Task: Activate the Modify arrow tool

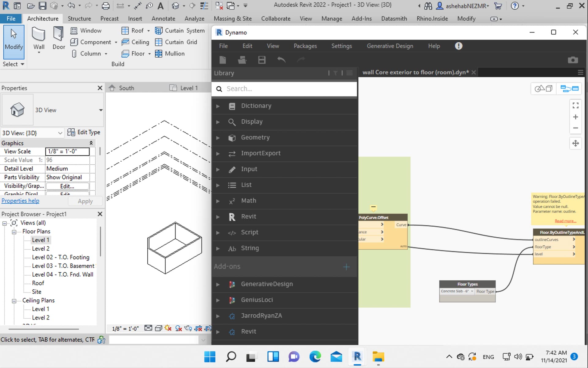Action: pos(14,42)
